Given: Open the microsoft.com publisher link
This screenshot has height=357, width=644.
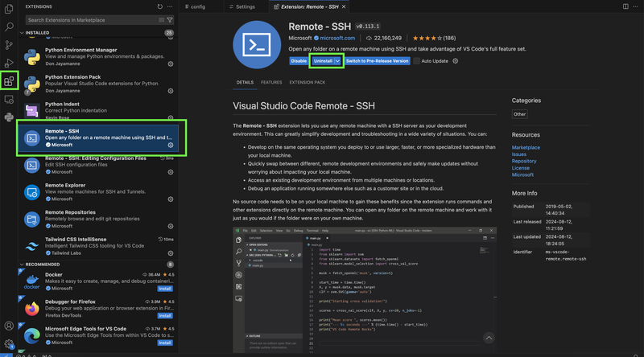Looking at the screenshot, I should point(337,38).
